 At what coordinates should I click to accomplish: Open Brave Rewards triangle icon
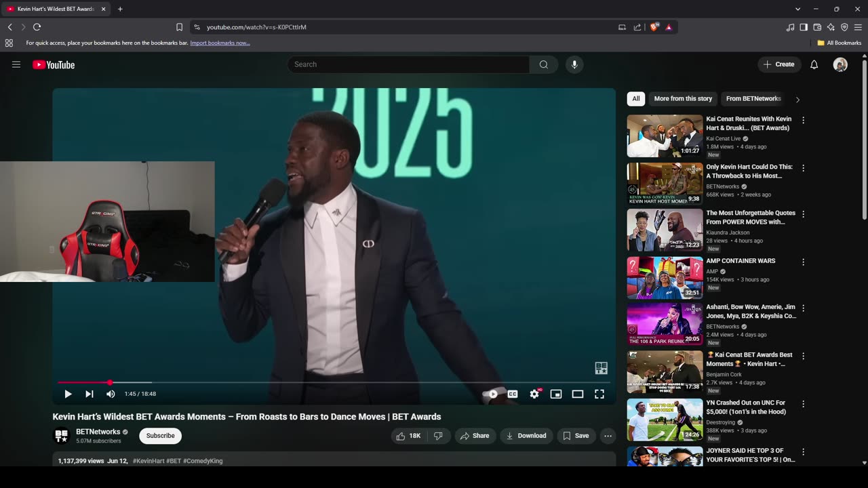pyautogui.click(x=669, y=27)
